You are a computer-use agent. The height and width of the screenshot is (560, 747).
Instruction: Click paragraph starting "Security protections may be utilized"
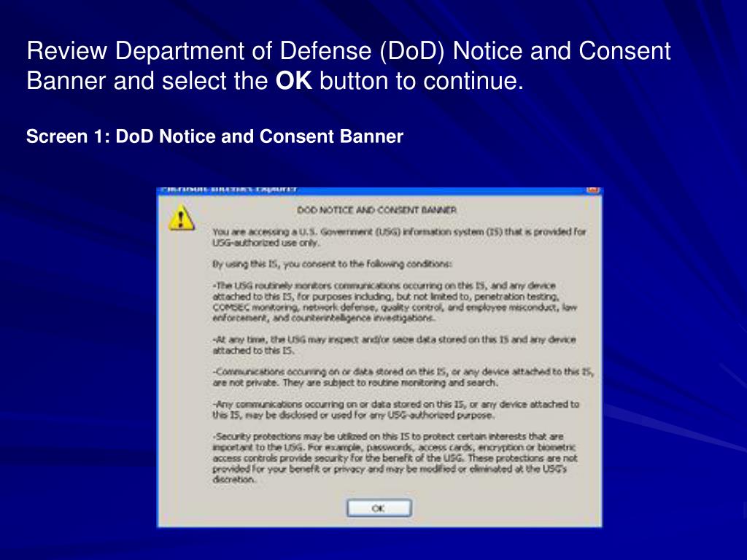coord(395,458)
